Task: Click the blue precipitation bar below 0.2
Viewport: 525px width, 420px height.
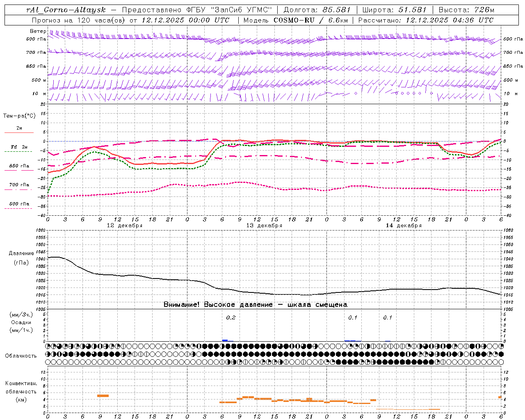Action: 225,340
